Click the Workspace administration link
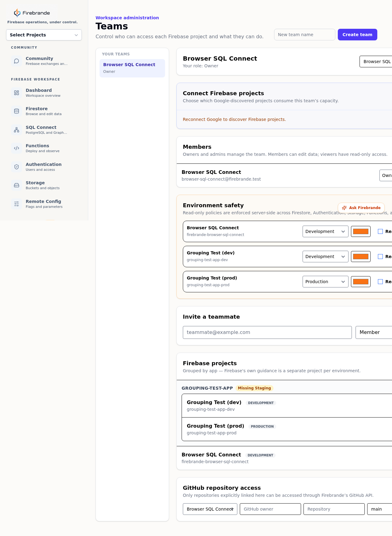This screenshot has height=536, width=392. pos(127,18)
